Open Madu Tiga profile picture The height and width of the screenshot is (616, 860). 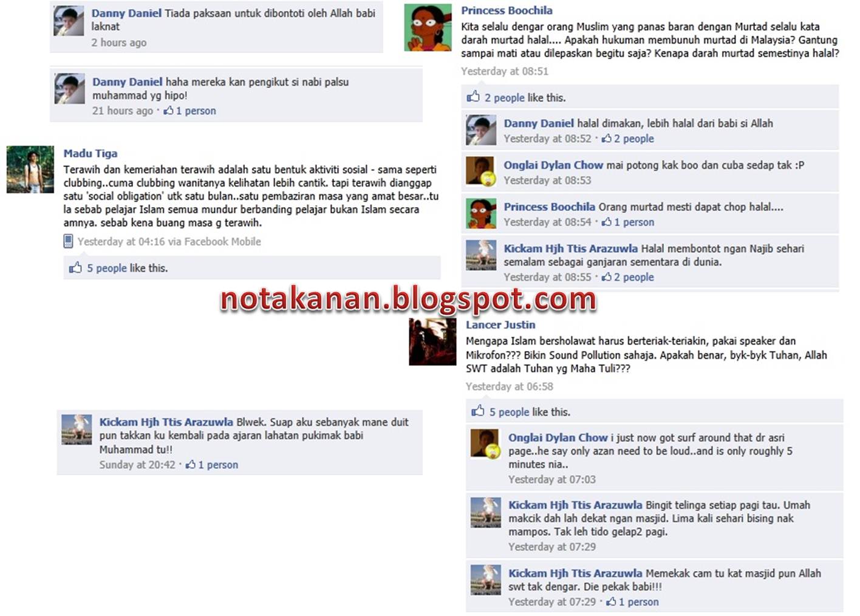[30, 169]
